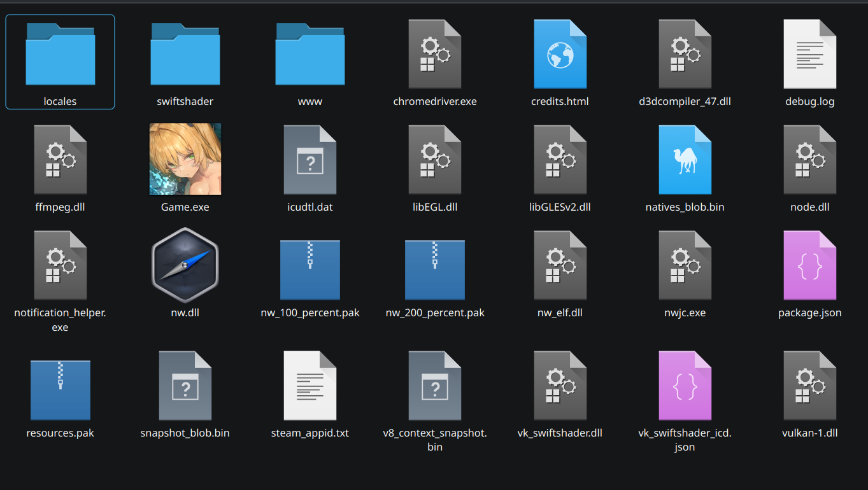Click the package.json braces icon
Image resolution: width=868 pixels, height=490 pixels.
click(x=809, y=265)
